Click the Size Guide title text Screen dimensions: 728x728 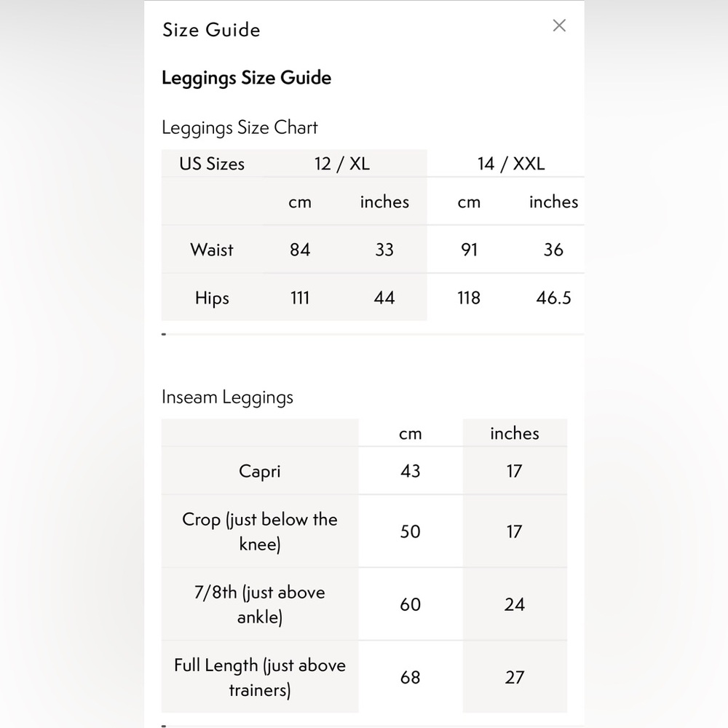(x=211, y=30)
